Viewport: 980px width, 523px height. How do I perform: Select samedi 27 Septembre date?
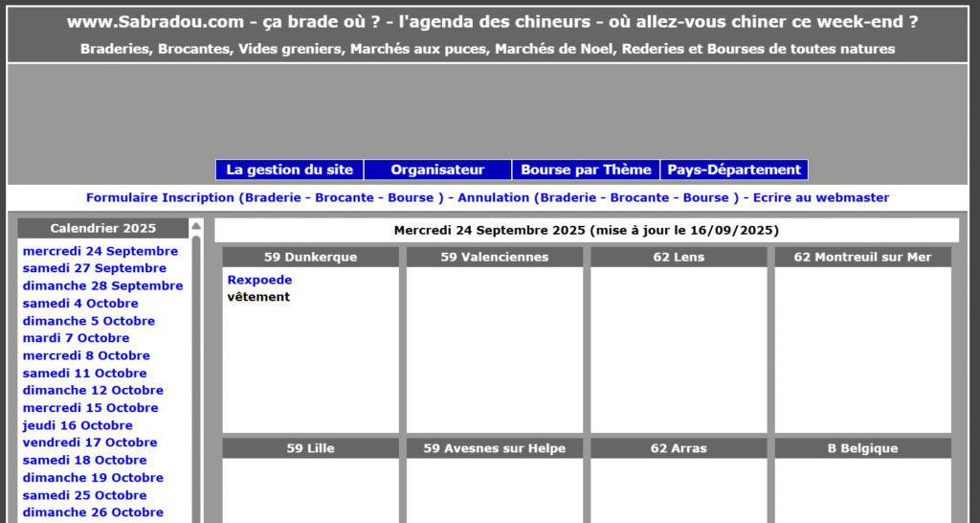tap(95, 268)
